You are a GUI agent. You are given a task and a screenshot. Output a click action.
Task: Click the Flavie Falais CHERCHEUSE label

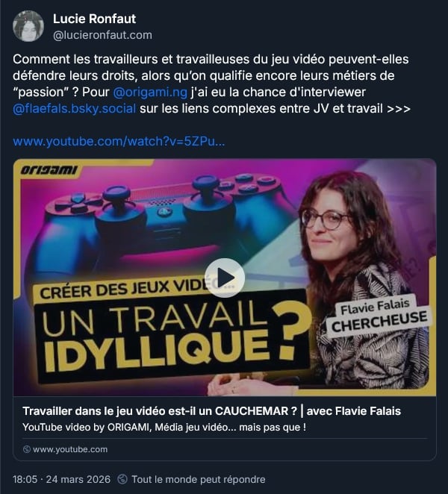tap(379, 317)
